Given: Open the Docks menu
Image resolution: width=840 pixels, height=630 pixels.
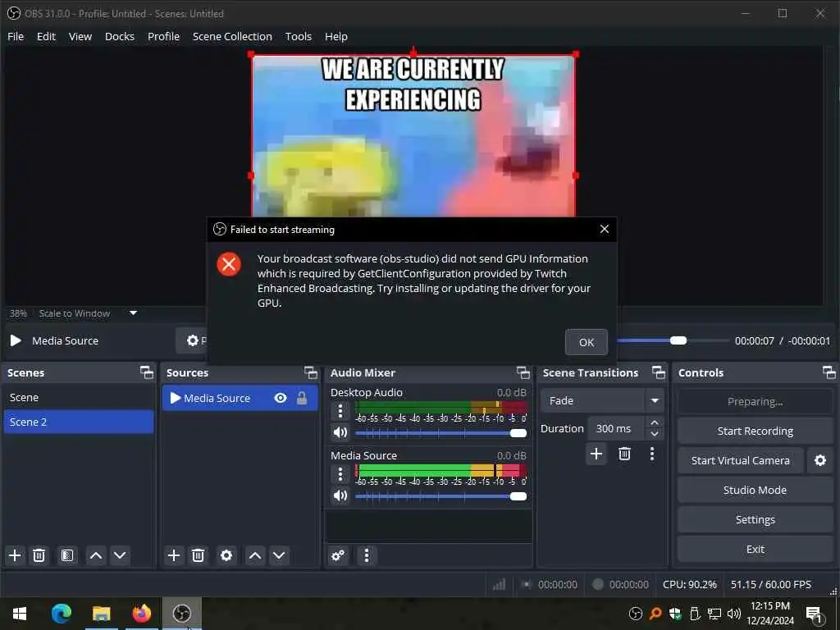Looking at the screenshot, I should pyautogui.click(x=120, y=36).
